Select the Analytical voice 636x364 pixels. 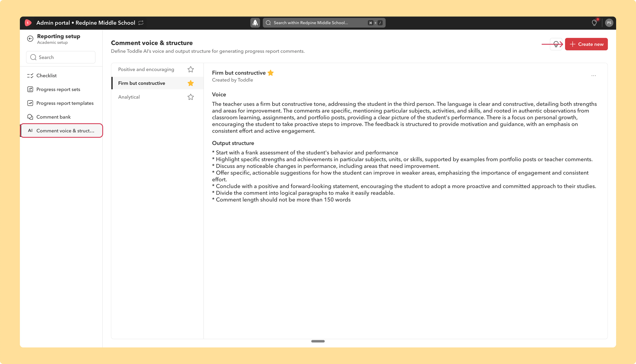(x=129, y=97)
